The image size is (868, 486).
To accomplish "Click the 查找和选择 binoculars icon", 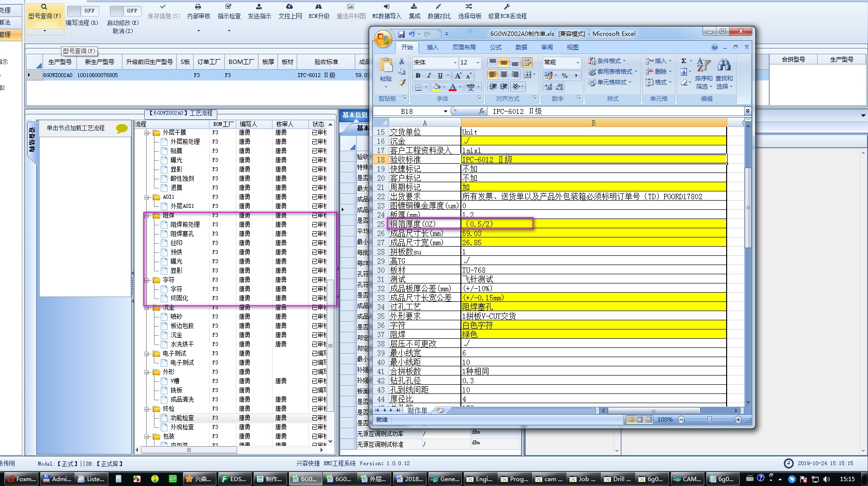I will click(x=724, y=65).
